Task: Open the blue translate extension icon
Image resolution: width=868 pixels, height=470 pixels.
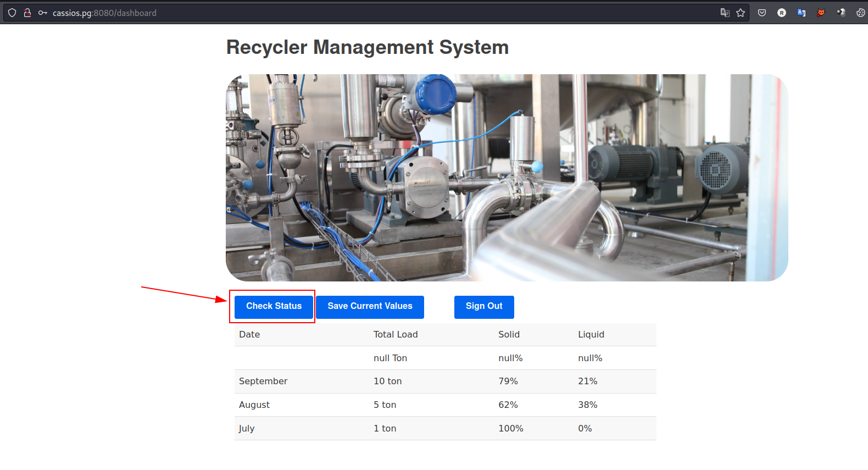Action: [x=802, y=13]
